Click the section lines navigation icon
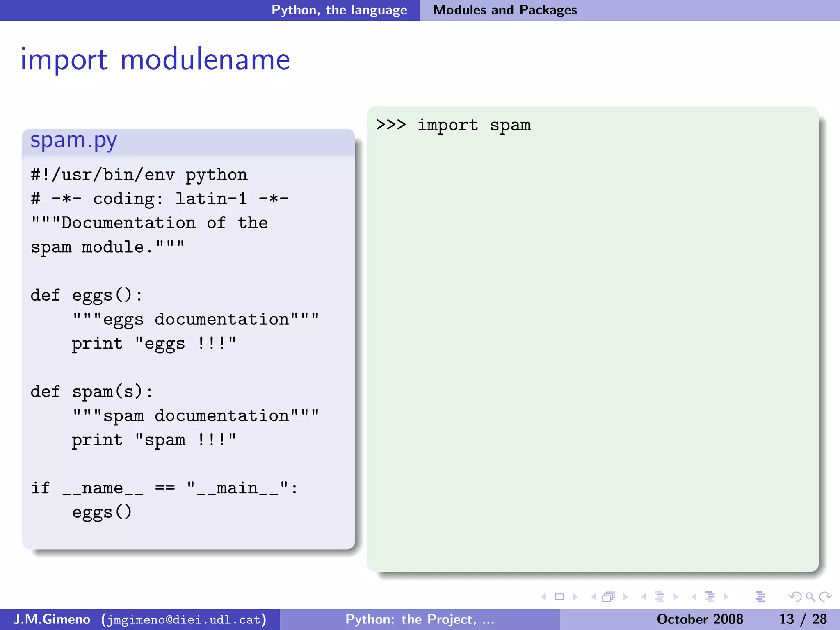This screenshot has width=840, height=630. [x=710, y=597]
